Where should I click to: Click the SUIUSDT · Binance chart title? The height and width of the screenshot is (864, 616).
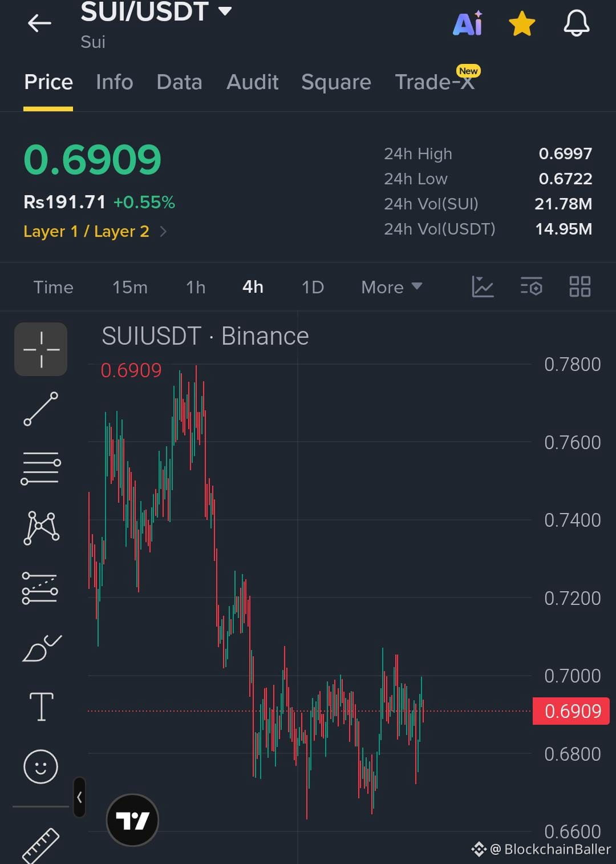(205, 336)
